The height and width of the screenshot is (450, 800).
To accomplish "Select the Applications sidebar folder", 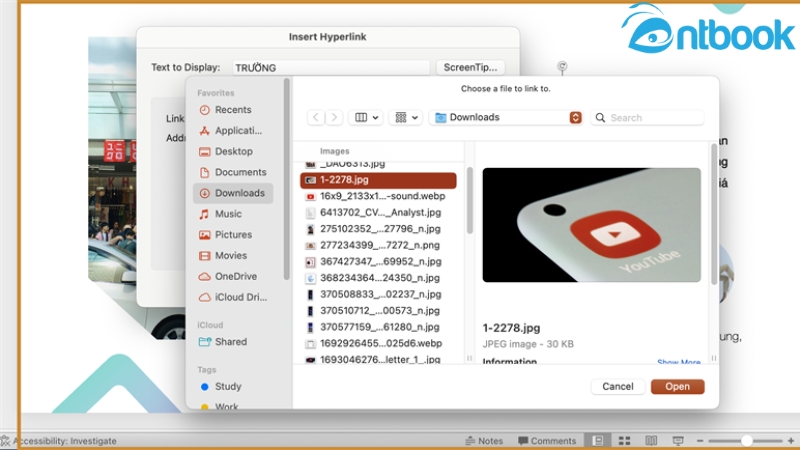I will pos(233,131).
